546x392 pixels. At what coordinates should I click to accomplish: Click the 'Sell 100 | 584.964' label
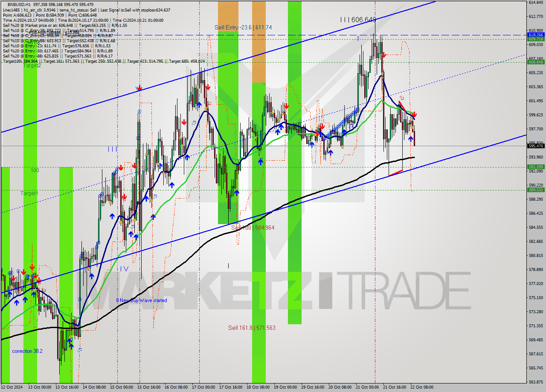(x=253, y=228)
